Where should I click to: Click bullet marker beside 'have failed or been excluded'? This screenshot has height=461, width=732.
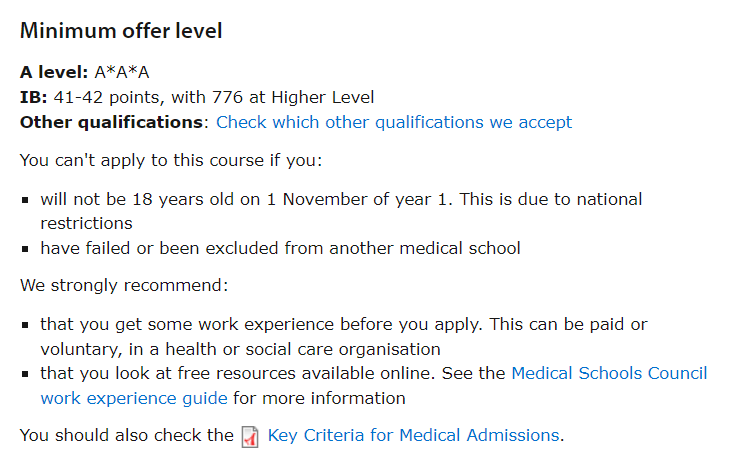(25, 249)
